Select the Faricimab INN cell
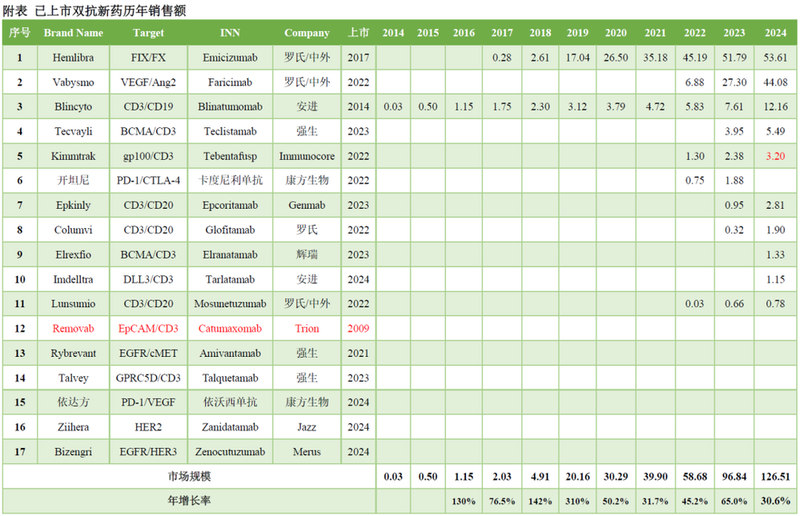Screen dimensions: 800x516 coord(230,82)
